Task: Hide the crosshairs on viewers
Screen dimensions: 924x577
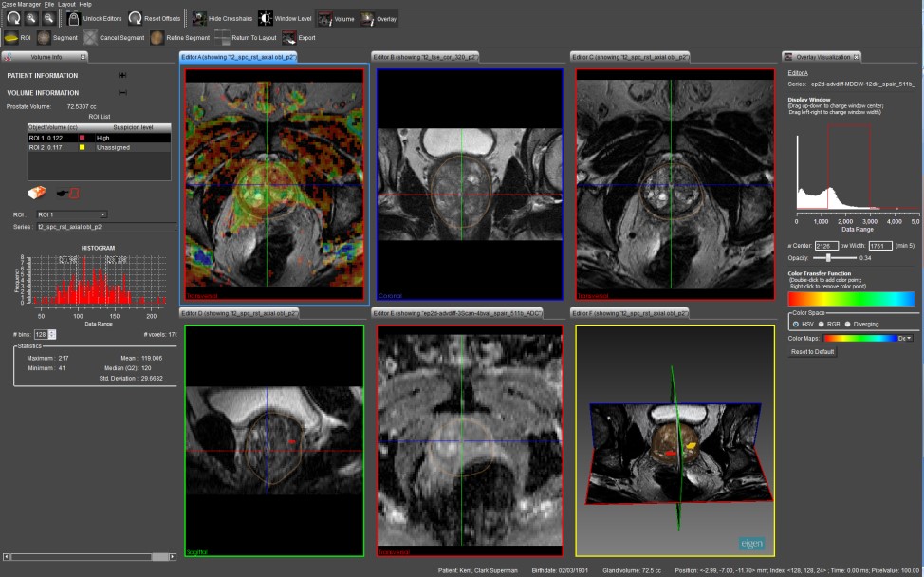Action: pos(199,18)
